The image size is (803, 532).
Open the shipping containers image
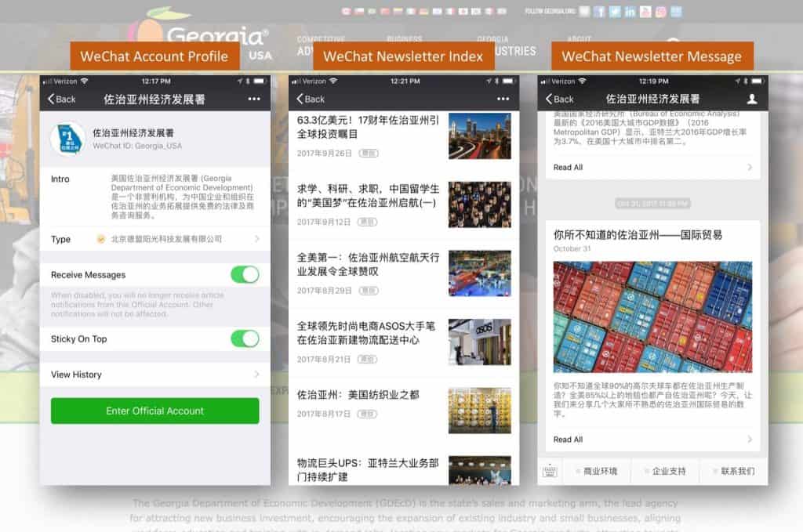click(x=652, y=317)
